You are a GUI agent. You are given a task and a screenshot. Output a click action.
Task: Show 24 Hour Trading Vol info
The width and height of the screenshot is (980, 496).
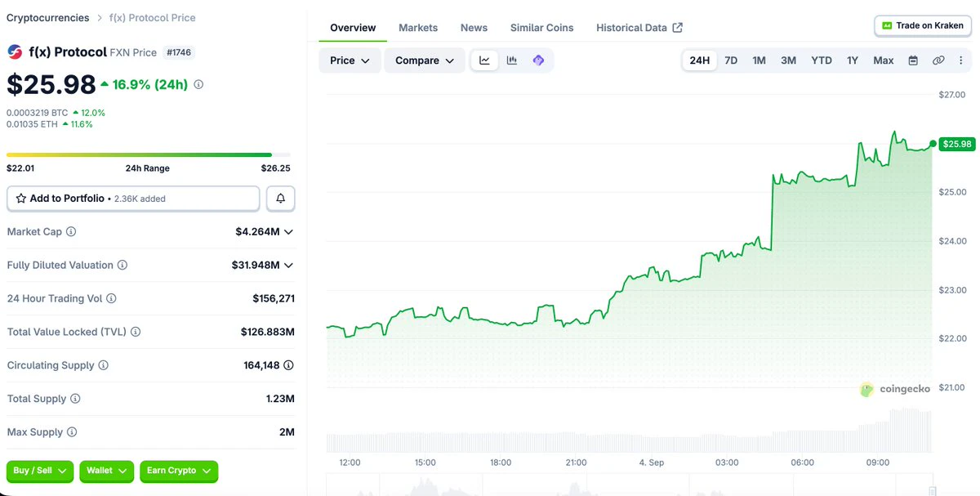[x=111, y=299]
